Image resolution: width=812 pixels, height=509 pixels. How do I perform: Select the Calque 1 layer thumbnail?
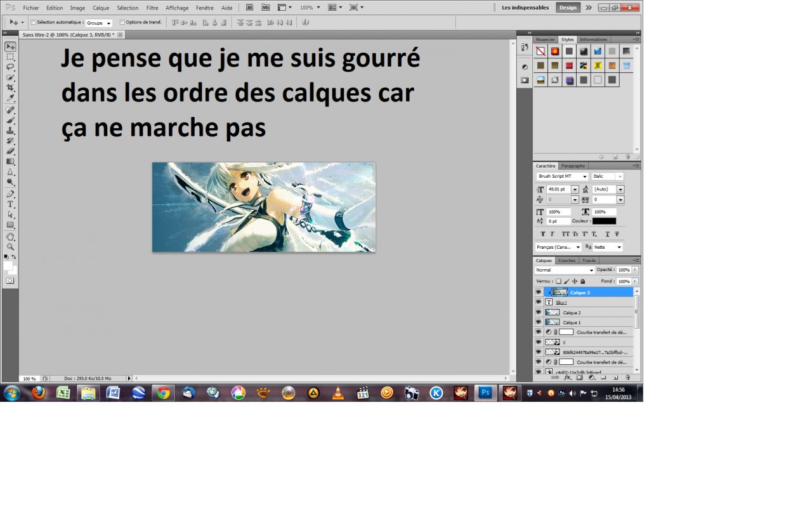[552, 322]
